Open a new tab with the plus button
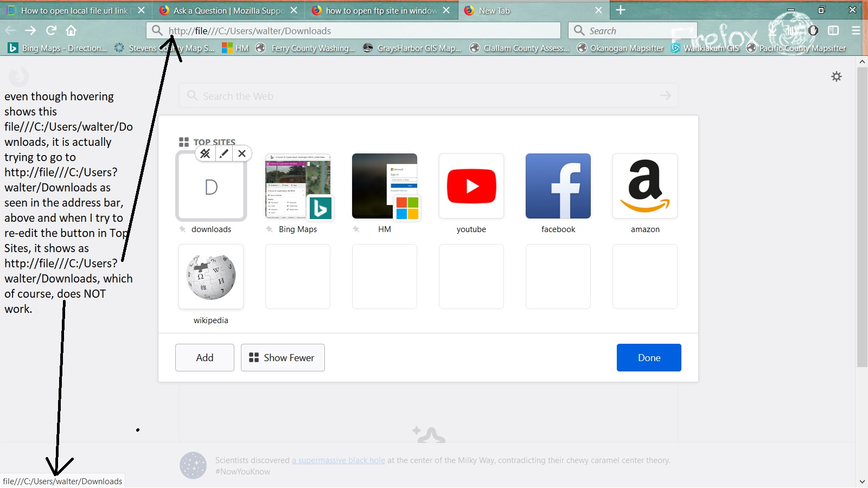868x488 pixels. pyautogui.click(x=621, y=10)
